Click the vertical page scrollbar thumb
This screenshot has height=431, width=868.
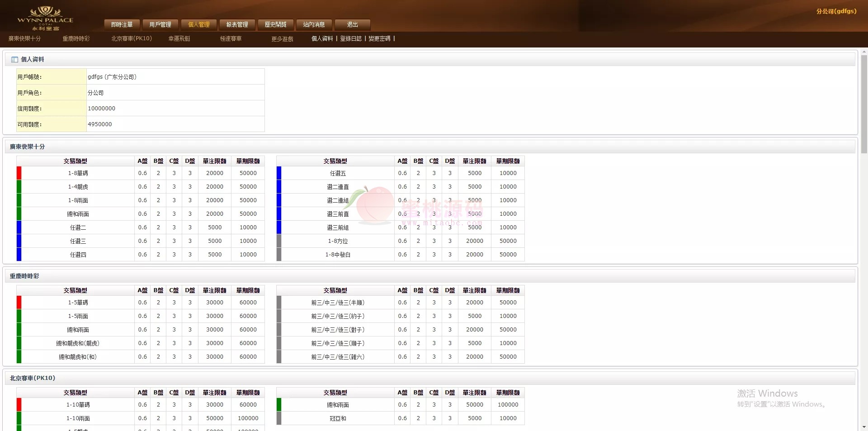(x=864, y=104)
